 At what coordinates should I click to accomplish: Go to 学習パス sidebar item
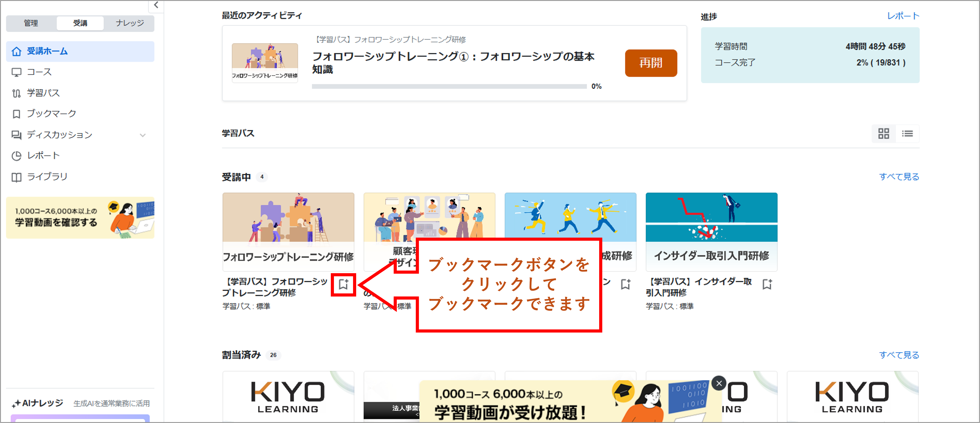[43, 93]
